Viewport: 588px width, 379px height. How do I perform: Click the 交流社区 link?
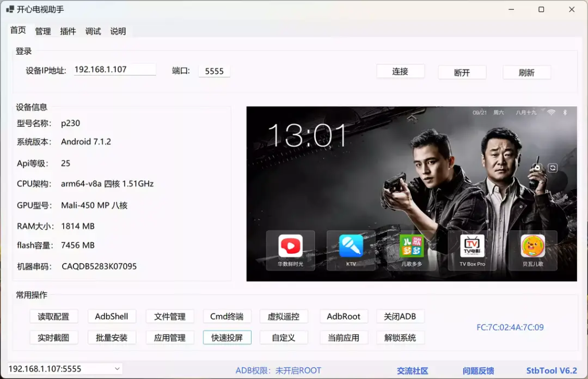pos(412,371)
